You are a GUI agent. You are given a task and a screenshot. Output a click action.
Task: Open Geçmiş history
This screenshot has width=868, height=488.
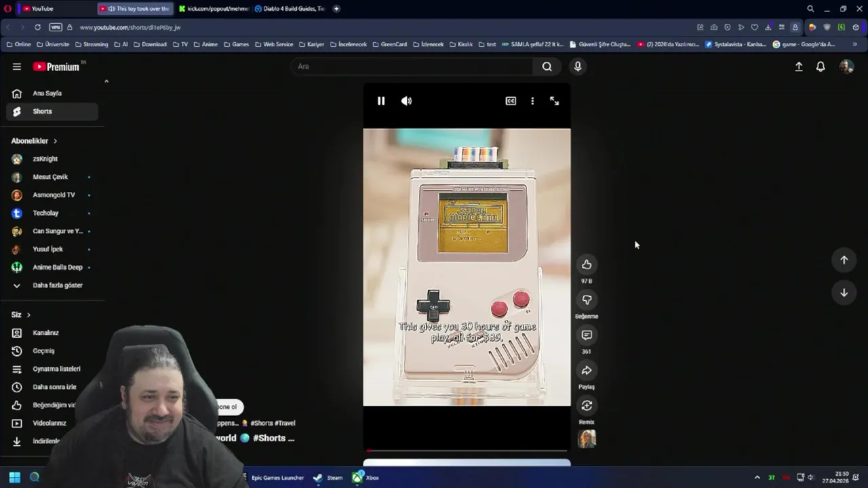(x=52, y=351)
